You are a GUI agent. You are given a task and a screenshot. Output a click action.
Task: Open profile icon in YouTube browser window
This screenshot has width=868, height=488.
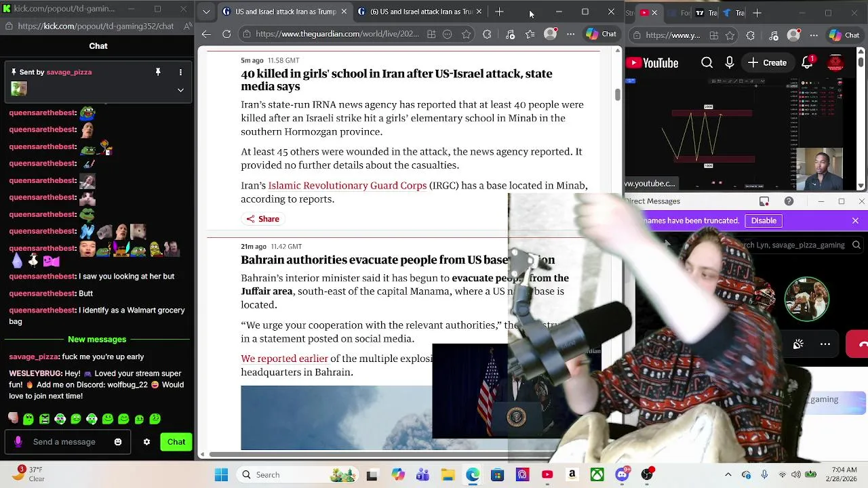click(793, 35)
